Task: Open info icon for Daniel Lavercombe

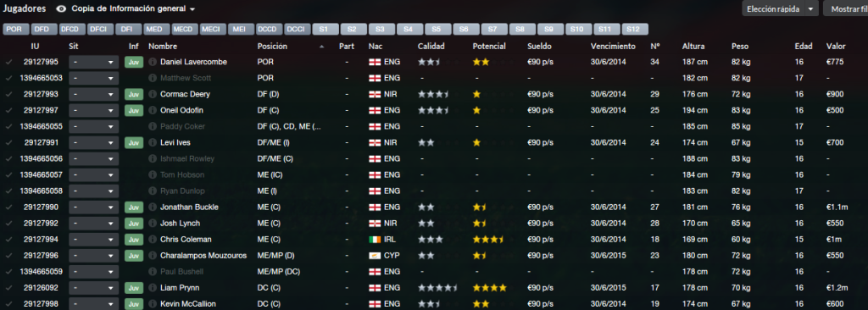Action: [153, 62]
